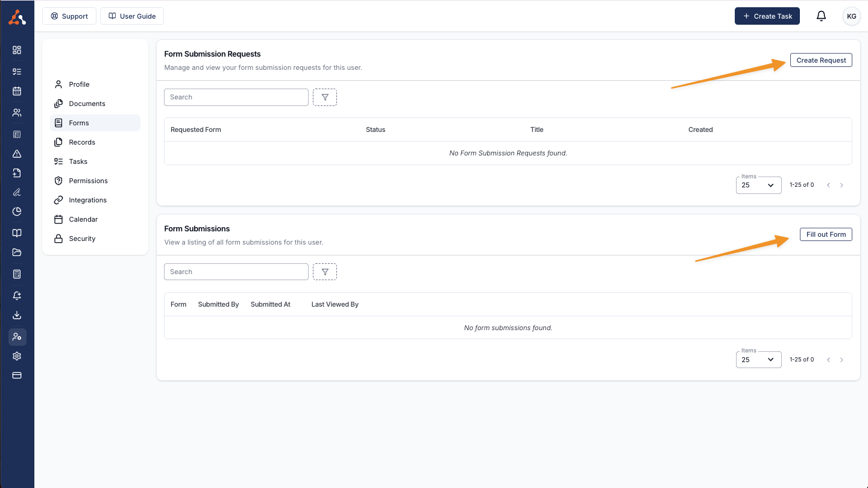
Task: Click the open folder icon in sidebar
Action: (17, 252)
